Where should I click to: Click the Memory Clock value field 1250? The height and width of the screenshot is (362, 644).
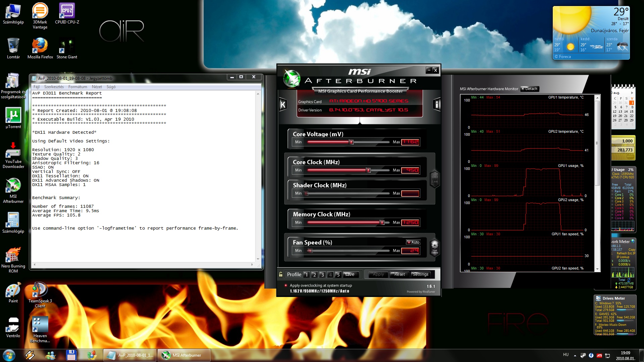click(410, 222)
